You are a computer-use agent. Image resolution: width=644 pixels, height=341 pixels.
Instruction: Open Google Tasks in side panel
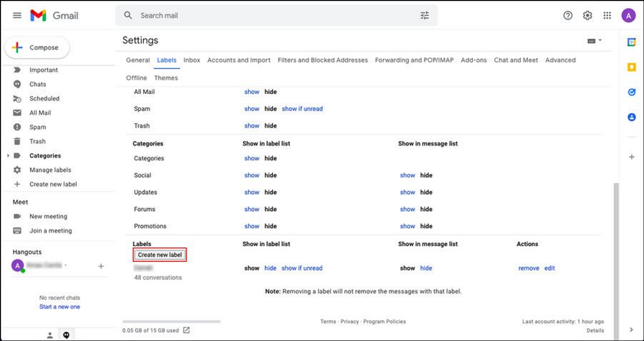coord(631,92)
